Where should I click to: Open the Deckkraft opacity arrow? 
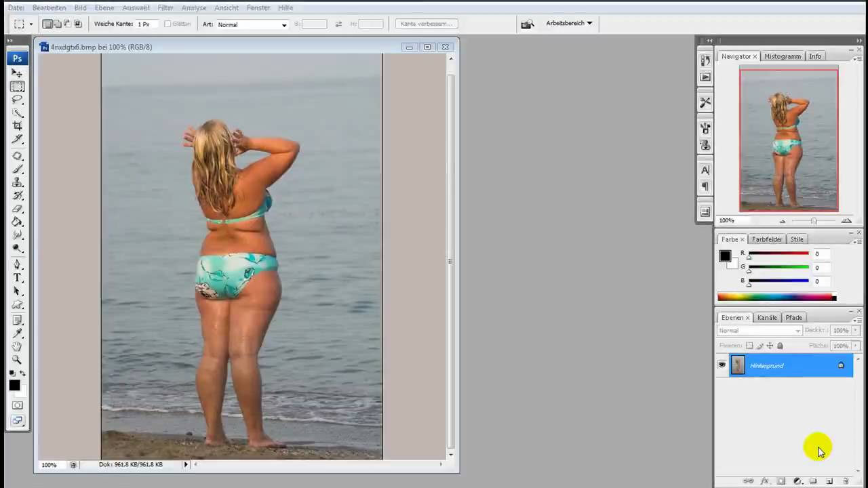point(856,331)
